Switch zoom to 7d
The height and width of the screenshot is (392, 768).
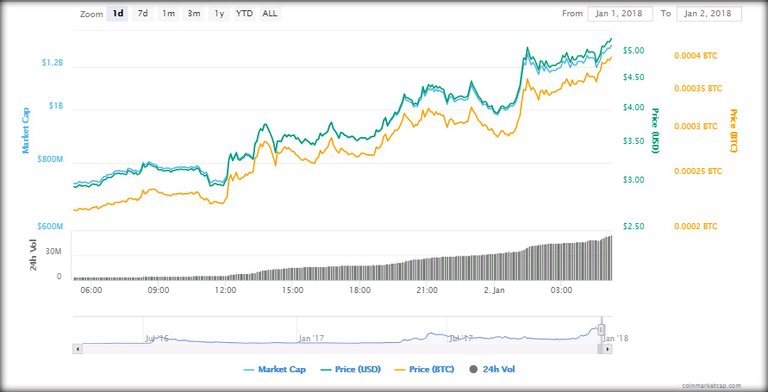click(x=143, y=14)
